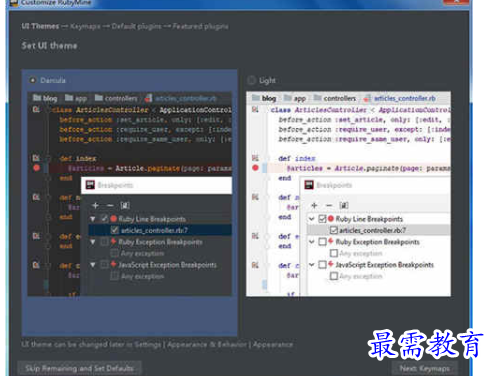
Task: Toggle Ruby Line Breakpoints checkbox in Light preview
Action: (x=322, y=219)
